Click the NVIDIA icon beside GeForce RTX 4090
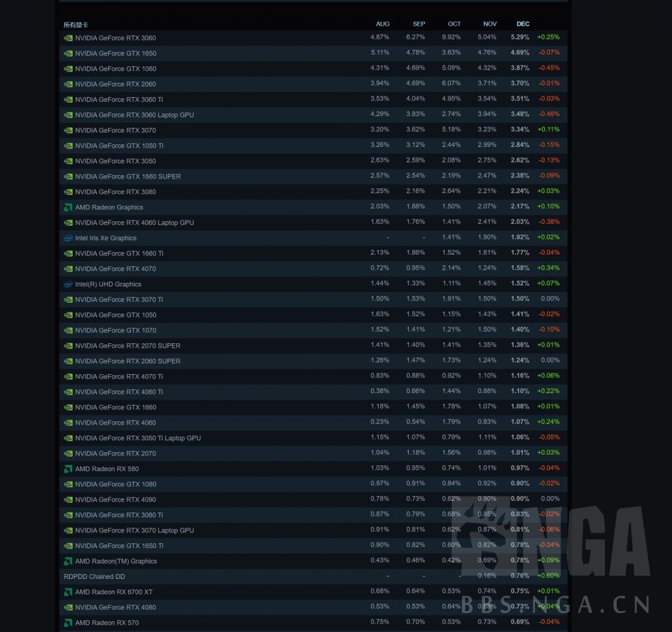The image size is (672, 632). pos(68,499)
